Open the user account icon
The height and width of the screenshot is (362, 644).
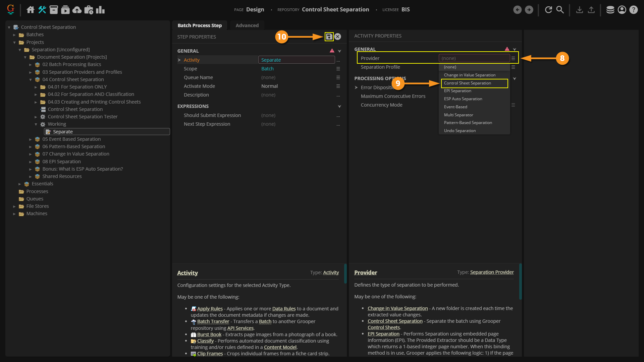(622, 10)
